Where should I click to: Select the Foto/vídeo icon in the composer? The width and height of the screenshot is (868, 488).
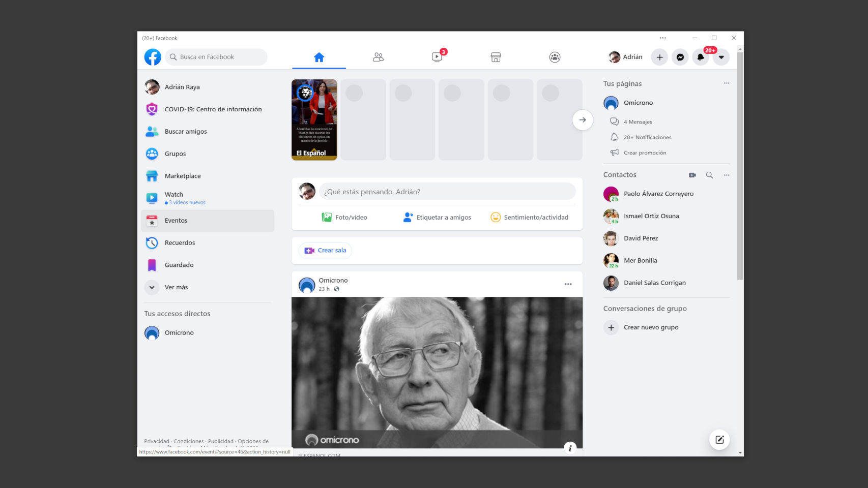click(x=328, y=217)
